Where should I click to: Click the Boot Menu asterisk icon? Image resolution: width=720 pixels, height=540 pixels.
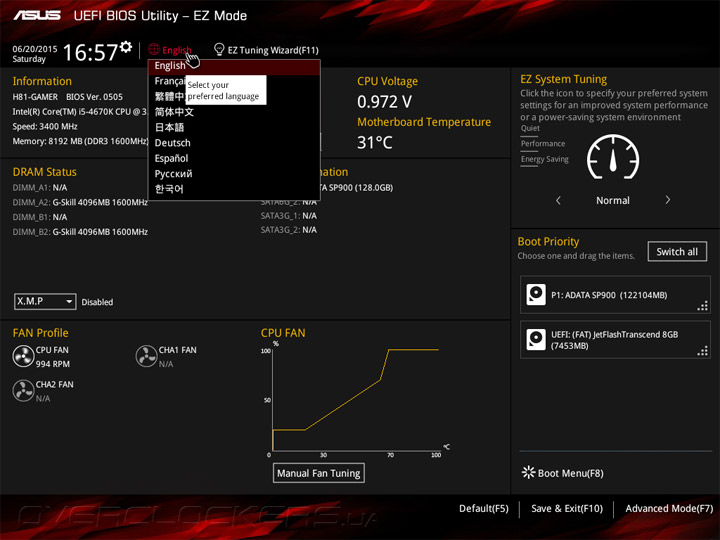[529, 472]
